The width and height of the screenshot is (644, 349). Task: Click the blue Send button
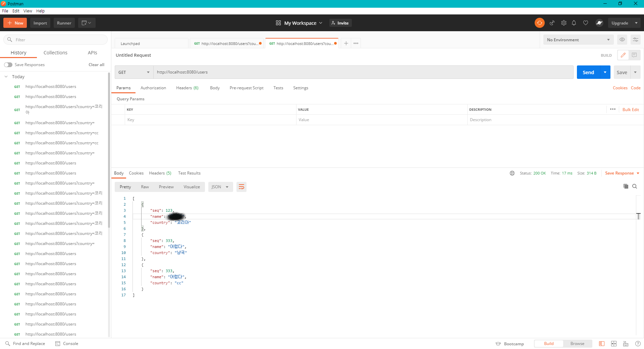coord(588,72)
